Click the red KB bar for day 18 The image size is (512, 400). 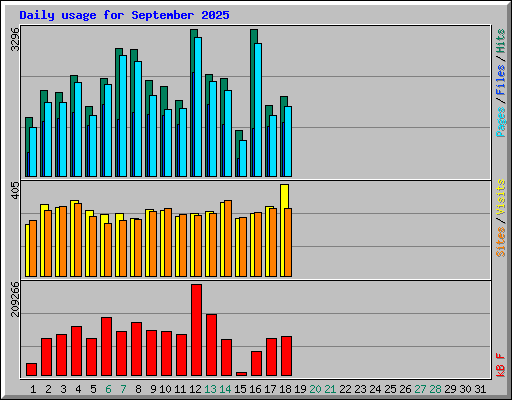coord(286,356)
